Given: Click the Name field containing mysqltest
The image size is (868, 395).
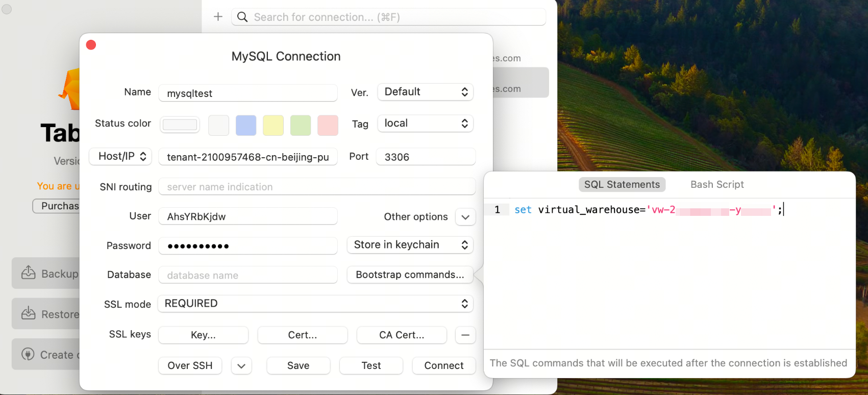Looking at the screenshot, I should (x=248, y=93).
